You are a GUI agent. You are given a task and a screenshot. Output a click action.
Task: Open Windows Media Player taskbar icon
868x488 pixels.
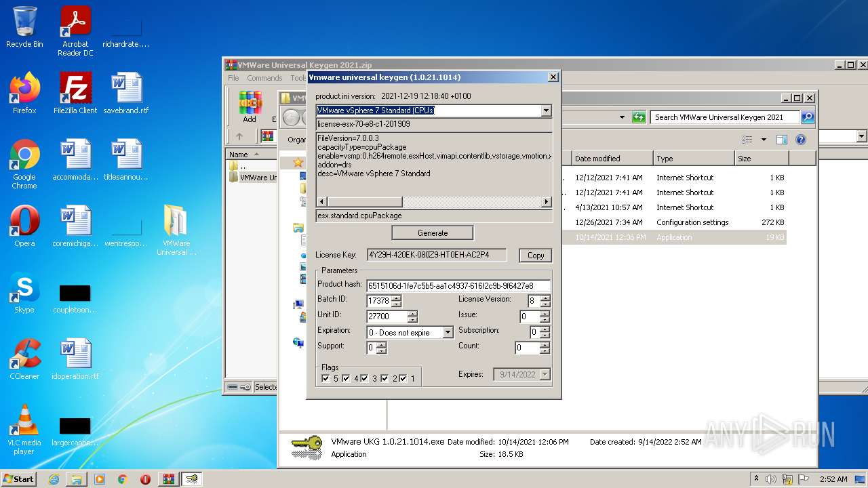(x=100, y=479)
